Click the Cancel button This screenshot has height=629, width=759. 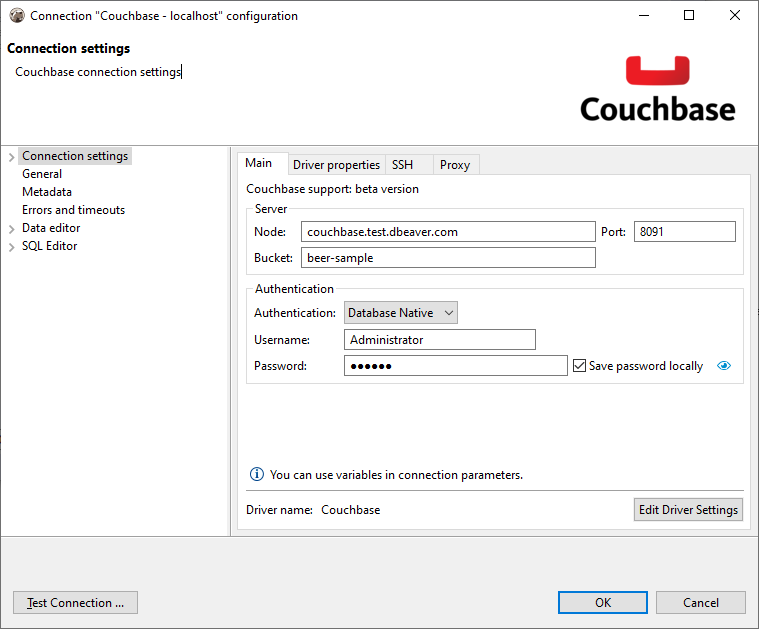pos(700,602)
